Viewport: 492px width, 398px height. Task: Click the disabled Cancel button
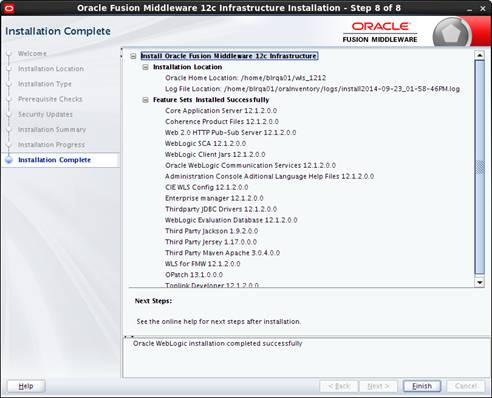click(466, 386)
